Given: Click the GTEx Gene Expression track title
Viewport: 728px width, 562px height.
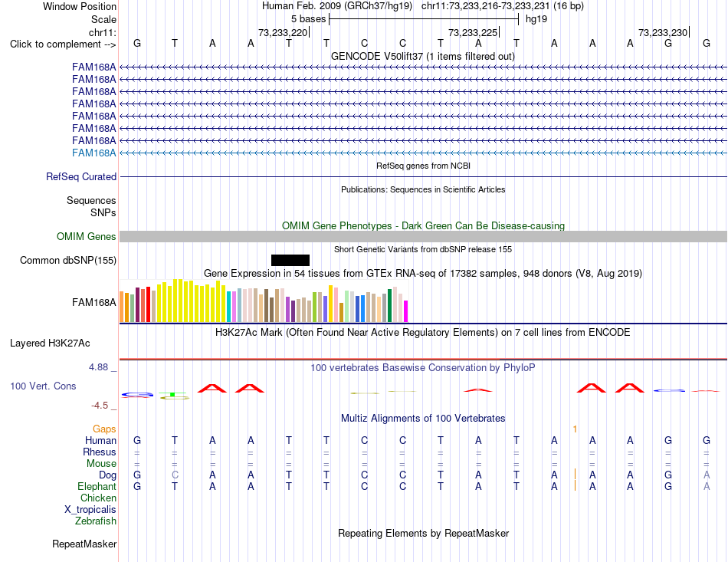Looking at the screenshot, I should [x=423, y=273].
